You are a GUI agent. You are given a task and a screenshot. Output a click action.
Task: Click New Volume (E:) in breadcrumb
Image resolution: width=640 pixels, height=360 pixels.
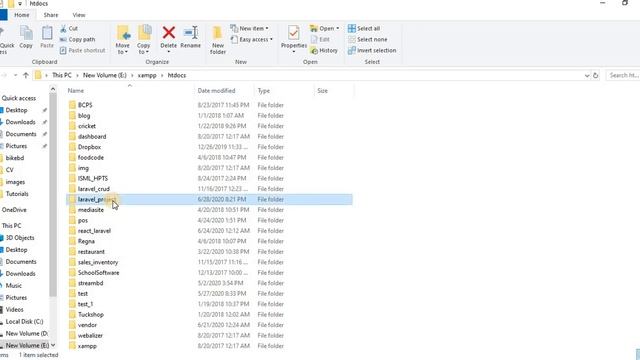[105, 75]
